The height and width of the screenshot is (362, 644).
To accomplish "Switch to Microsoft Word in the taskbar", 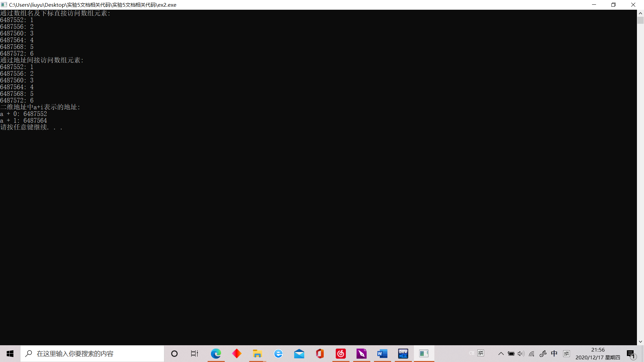I will (382, 354).
